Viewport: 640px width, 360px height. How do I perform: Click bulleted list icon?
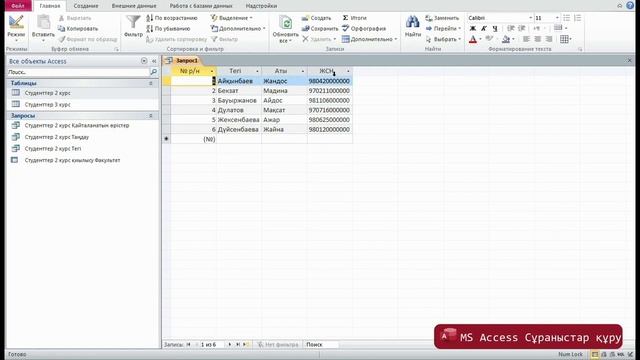567,18
